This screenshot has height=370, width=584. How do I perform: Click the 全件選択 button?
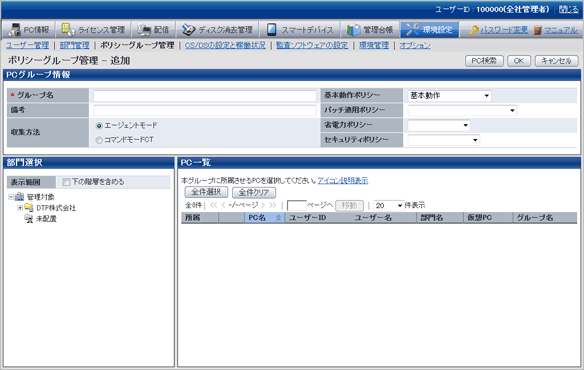pyautogui.click(x=206, y=192)
